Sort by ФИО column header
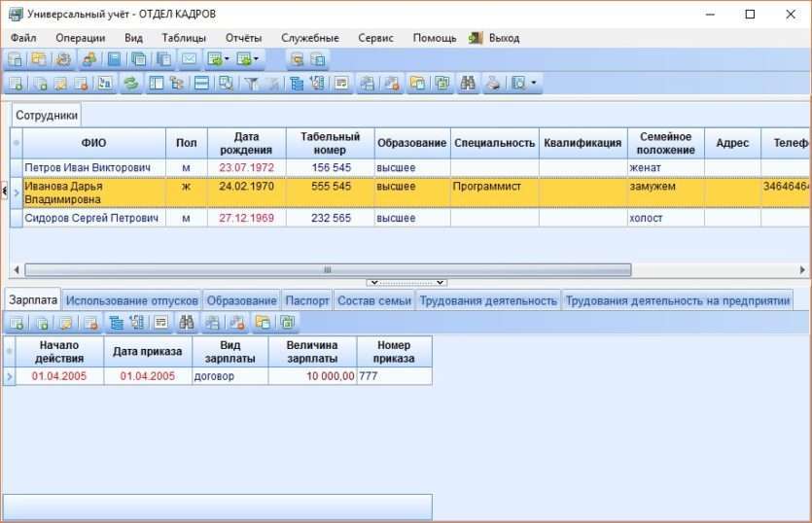 click(x=93, y=143)
